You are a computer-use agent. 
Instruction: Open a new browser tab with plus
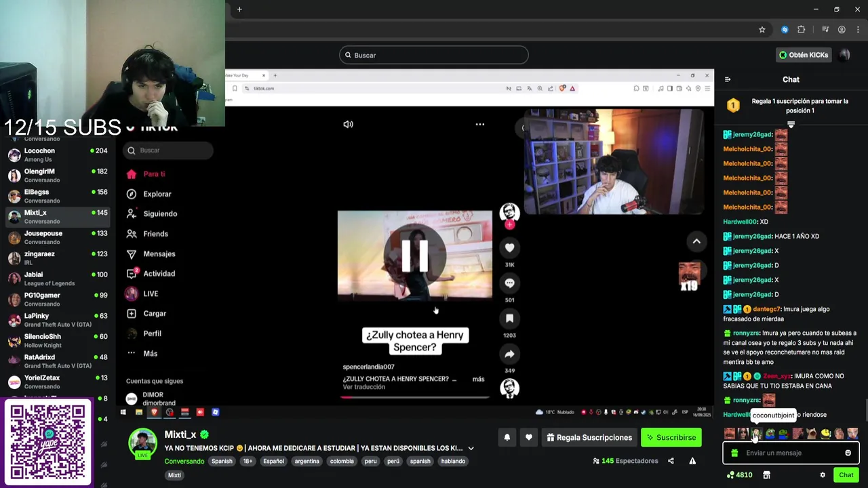pos(239,9)
